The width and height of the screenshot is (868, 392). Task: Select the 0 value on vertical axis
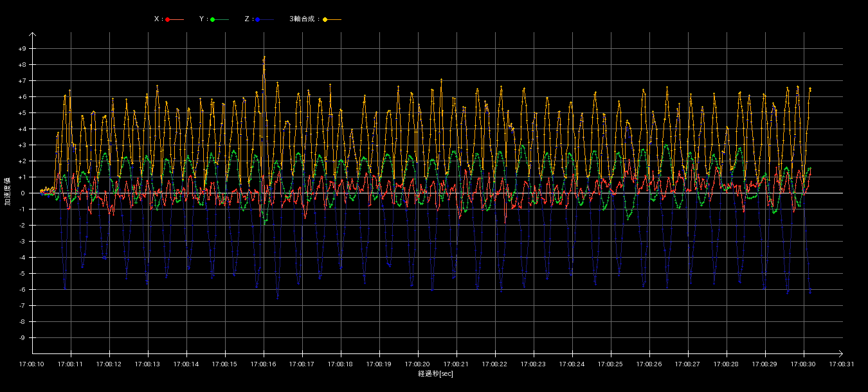[22, 193]
